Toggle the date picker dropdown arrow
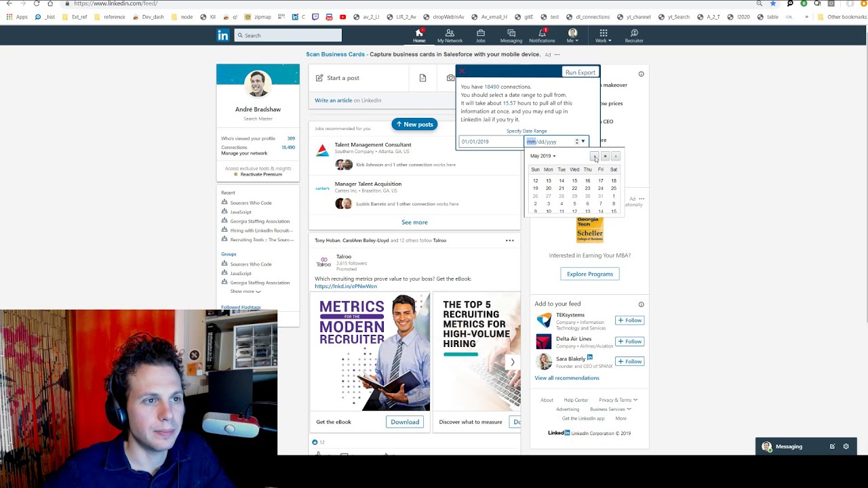Viewport: 868px width, 488px height. pos(583,142)
